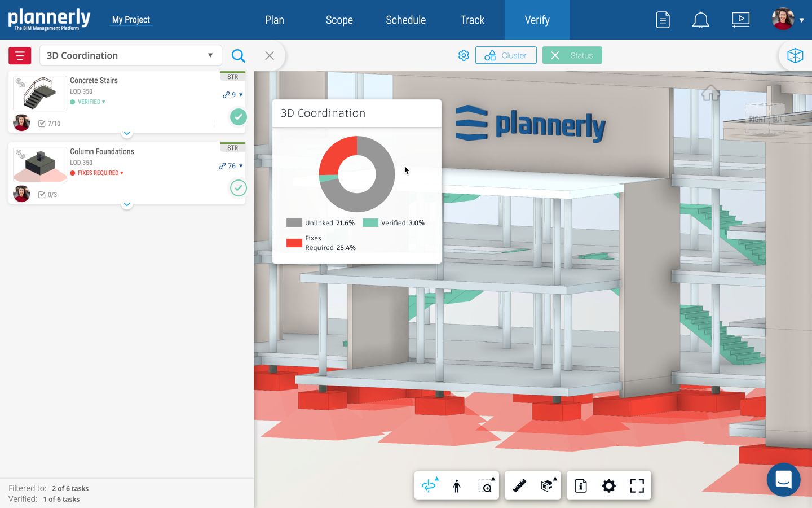Click assignee avatar on Column Foundations card
Image resolution: width=812 pixels, height=508 pixels.
pos(21,194)
